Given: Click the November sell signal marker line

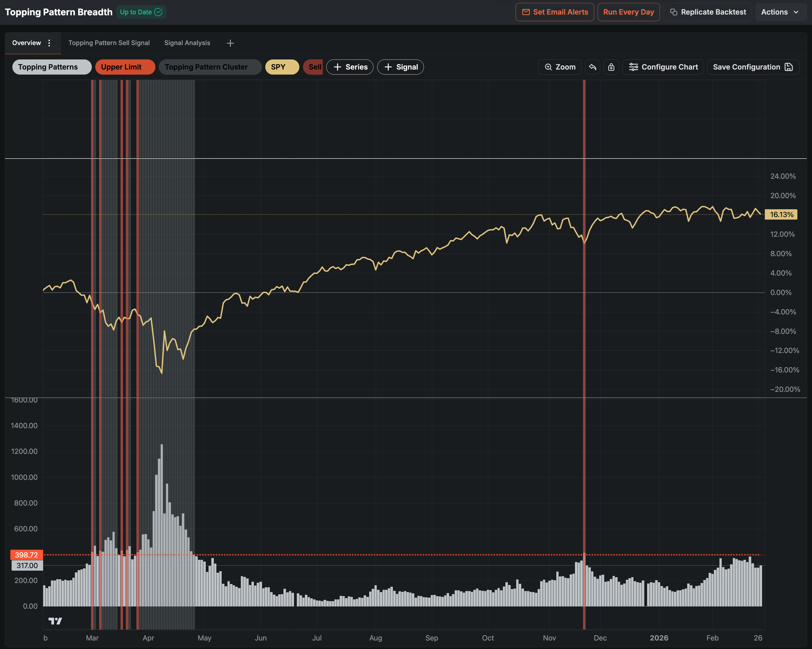Looking at the screenshot, I should pyautogui.click(x=584, y=113).
